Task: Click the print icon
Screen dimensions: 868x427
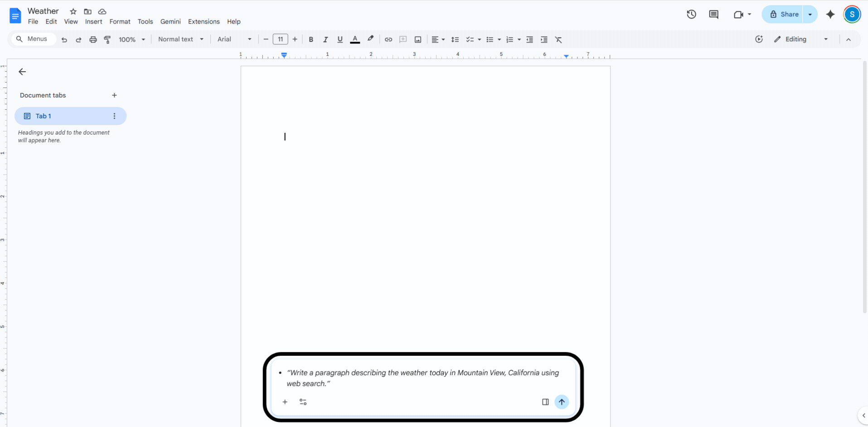Action: coord(93,39)
